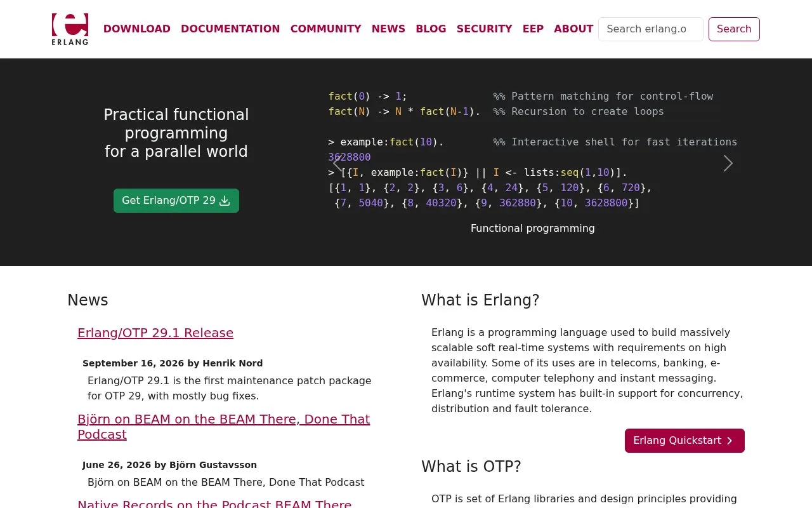
Task: Visit the BLOG page
Action: click(431, 29)
